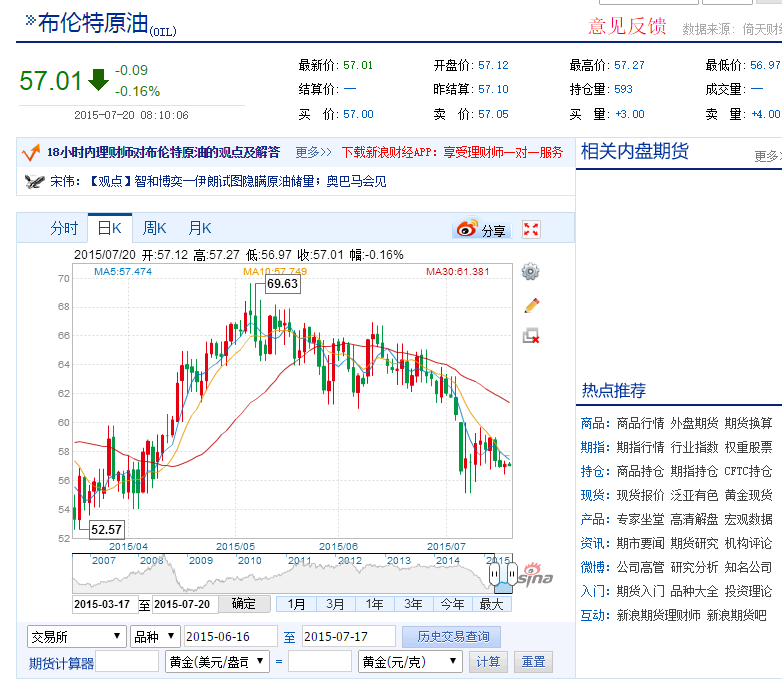Open 期指行情 link
This screenshot has width=782, height=684.
tap(640, 447)
